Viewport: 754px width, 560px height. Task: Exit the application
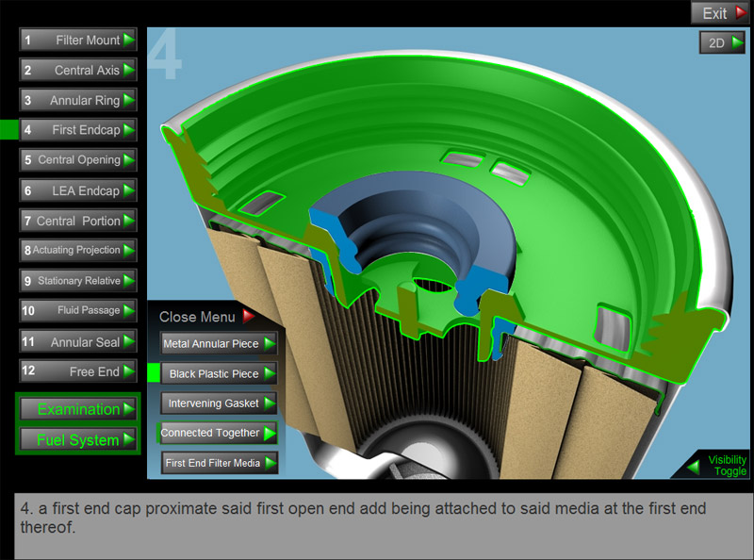click(x=719, y=13)
